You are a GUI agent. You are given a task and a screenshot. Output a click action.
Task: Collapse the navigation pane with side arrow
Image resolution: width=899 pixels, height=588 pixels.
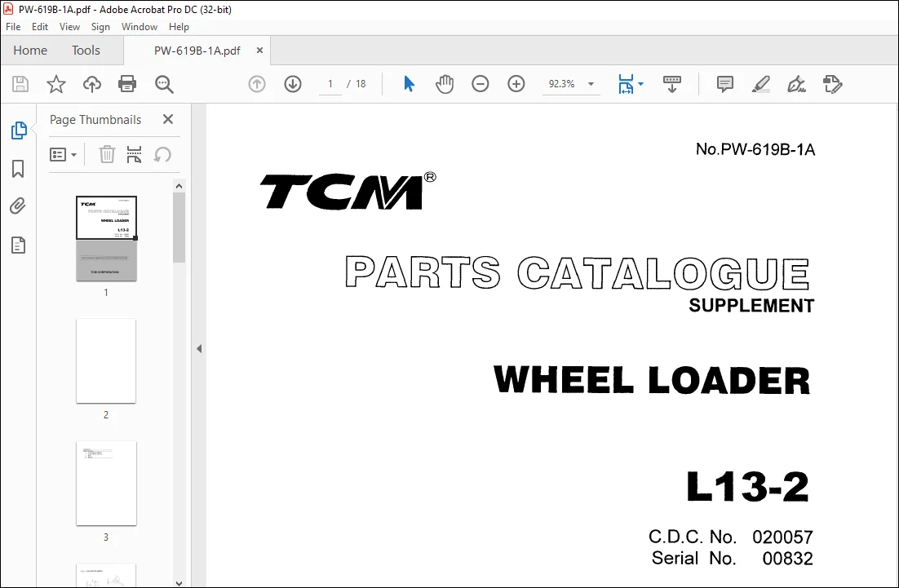199,348
